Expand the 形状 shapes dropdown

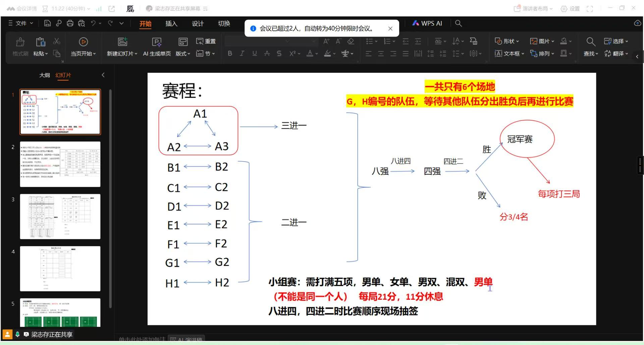pyautogui.click(x=507, y=41)
